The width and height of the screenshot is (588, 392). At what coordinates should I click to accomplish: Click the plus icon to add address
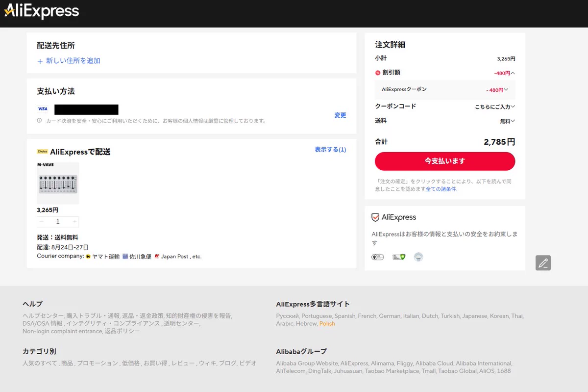[x=40, y=61]
